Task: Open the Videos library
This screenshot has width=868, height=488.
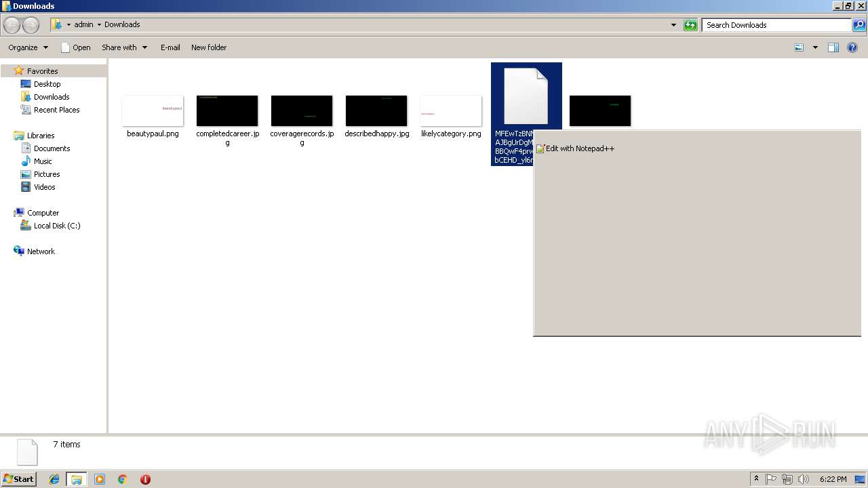Action: click(44, 187)
